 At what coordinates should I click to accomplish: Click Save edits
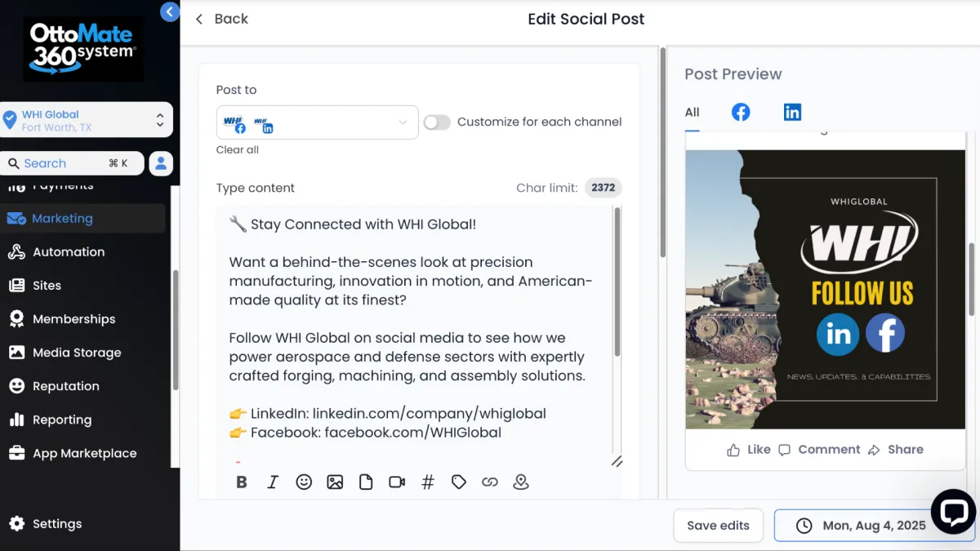(718, 526)
